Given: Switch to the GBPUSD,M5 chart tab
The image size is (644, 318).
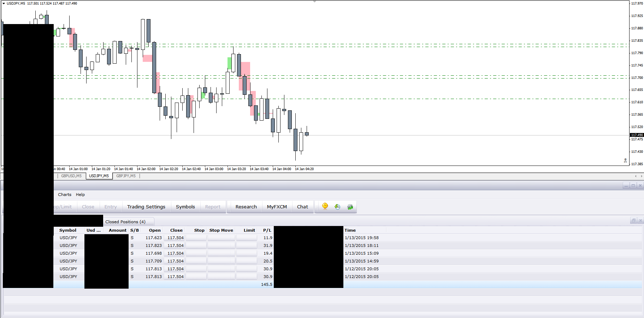Looking at the screenshot, I should pyautogui.click(x=71, y=176).
